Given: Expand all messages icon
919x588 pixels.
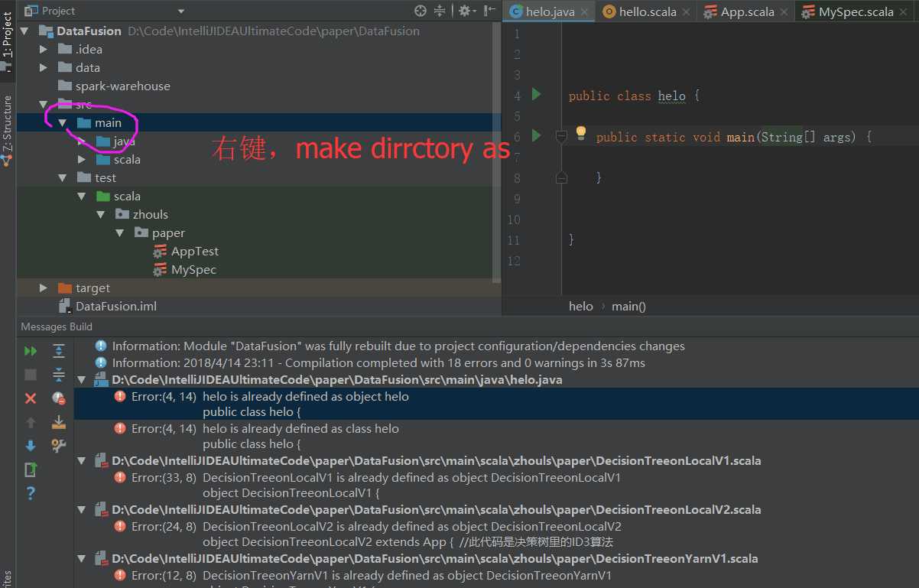Looking at the screenshot, I should (x=59, y=351).
